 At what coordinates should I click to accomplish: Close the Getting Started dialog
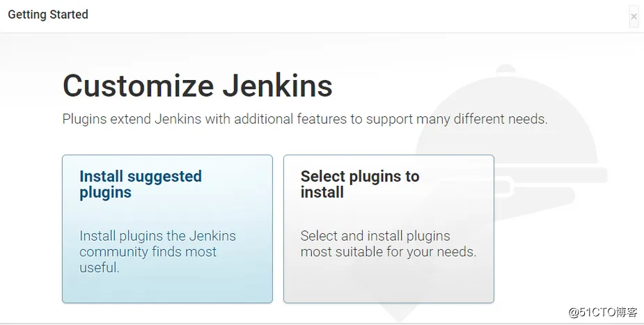pyautogui.click(x=634, y=16)
